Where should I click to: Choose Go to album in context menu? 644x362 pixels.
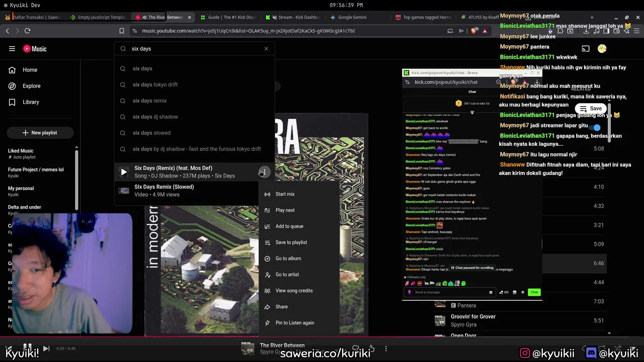[299, 258]
